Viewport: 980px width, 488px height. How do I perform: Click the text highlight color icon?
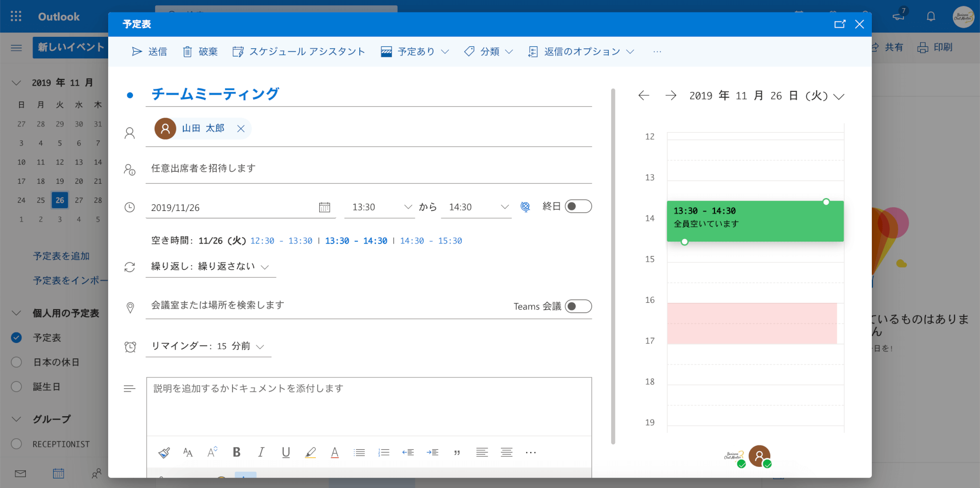point(310,452)
